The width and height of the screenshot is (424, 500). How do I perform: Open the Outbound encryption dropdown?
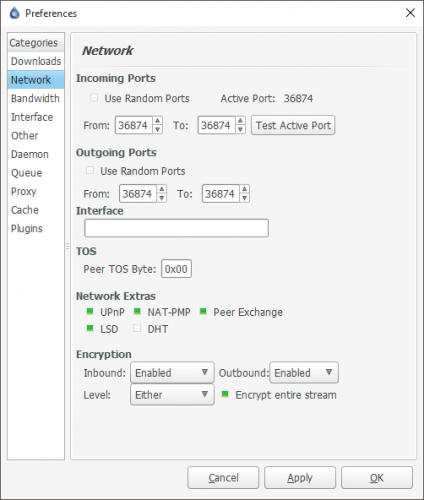[x=304, y=373]
